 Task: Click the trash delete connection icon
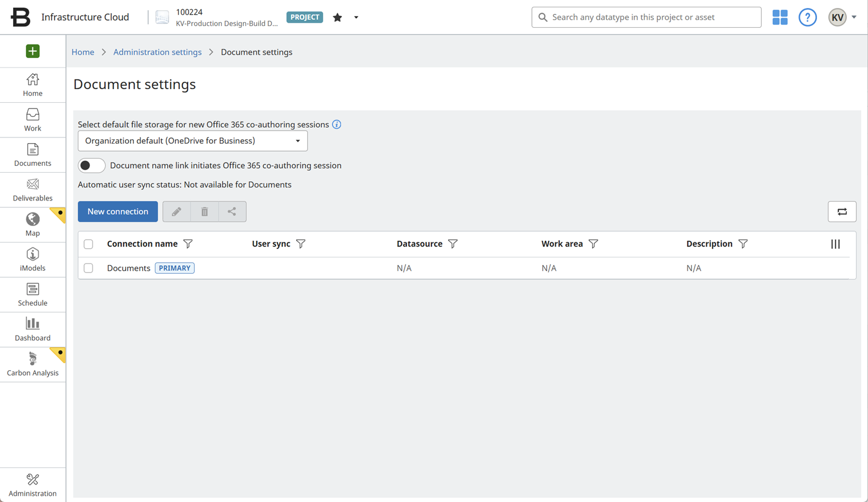[x=204, y=211]
